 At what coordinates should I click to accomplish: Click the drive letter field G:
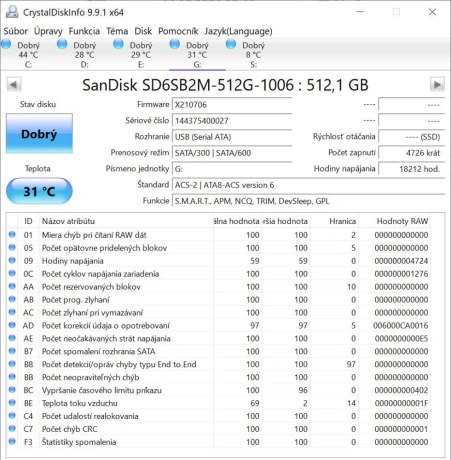[x=232, y=169]
